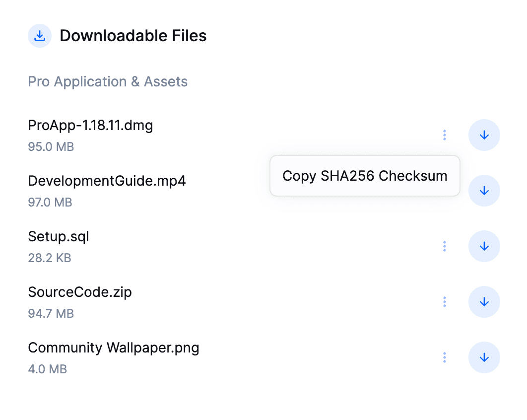527x420 pixels.
Task: Click the Downloadable Files title
Action: [x=133, y=36]
